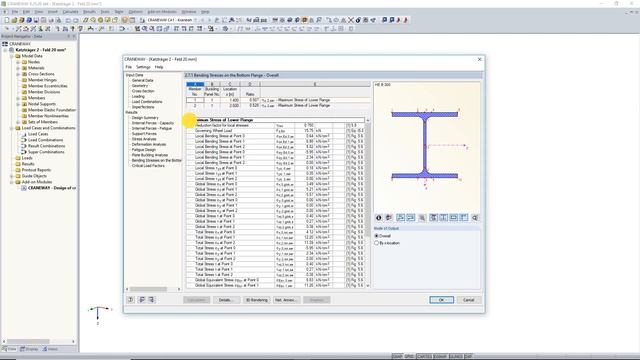
Task: Select Printout Reports in the Project Navigator
Action: click(36, 170)
